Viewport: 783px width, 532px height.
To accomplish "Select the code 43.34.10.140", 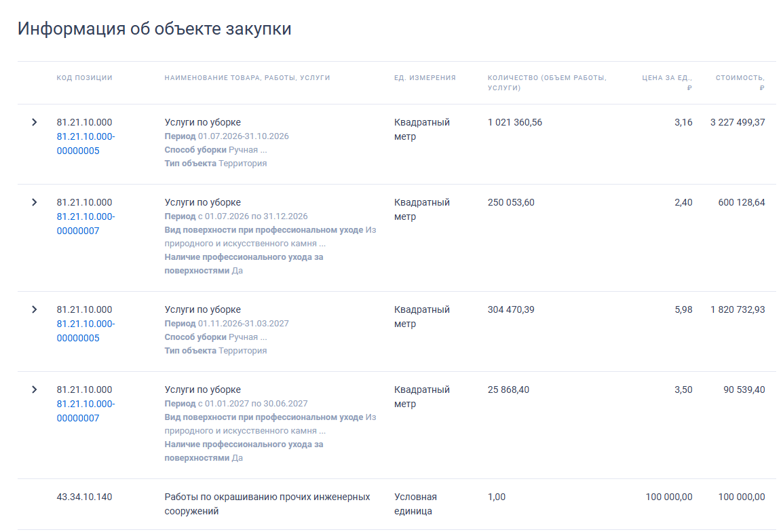I will pos(84,497).
